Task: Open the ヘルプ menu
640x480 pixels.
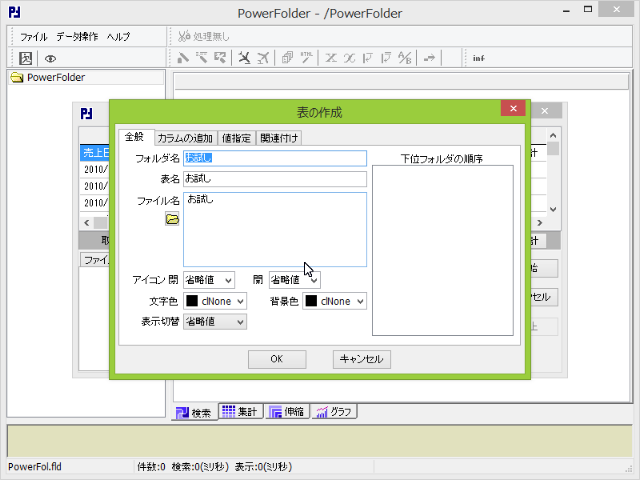Action: (119, 37)
